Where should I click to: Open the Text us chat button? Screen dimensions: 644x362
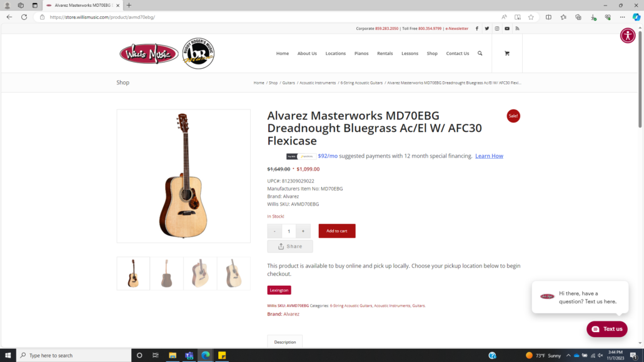pyautogui.click(x=606, y=329)
